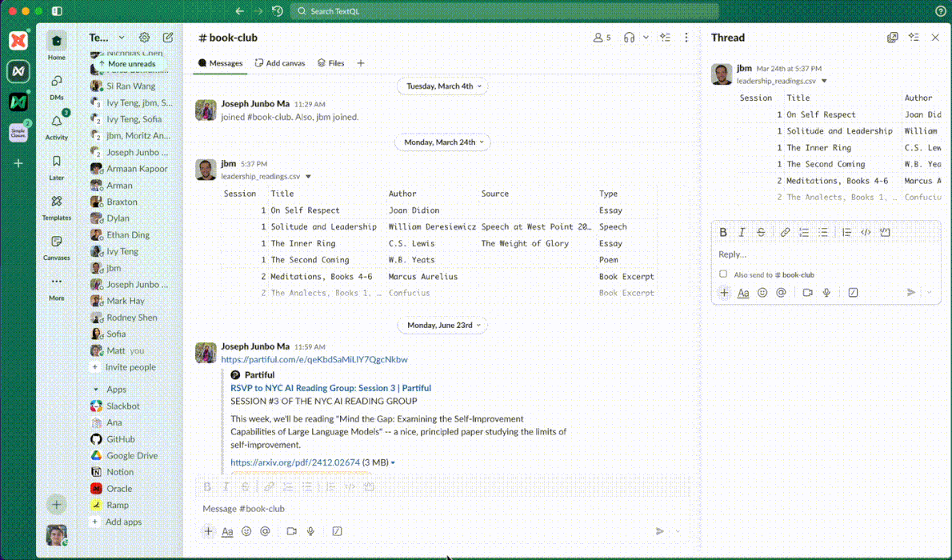Click the @ mention icon in the reply box
Image resolution: width=952 pixels, height=560 pixels.
coord(781,293)
